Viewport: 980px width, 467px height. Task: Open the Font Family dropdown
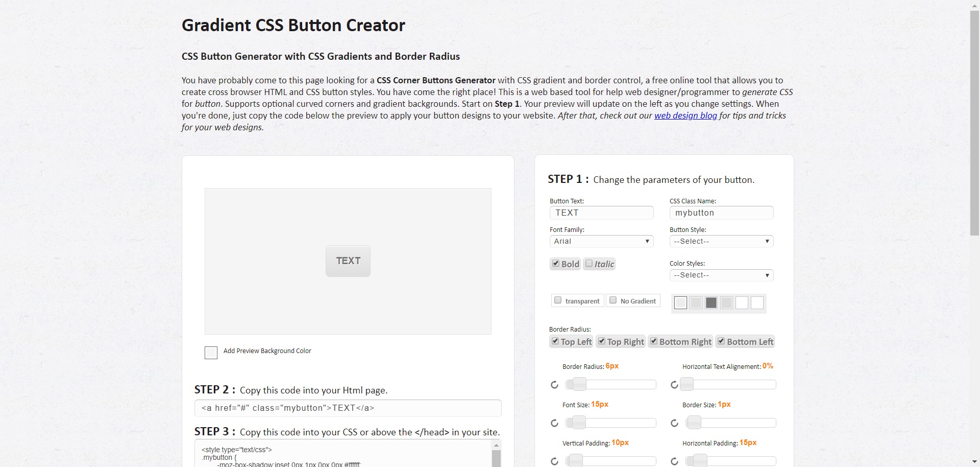pyautogui.click(x=601, y=241)
